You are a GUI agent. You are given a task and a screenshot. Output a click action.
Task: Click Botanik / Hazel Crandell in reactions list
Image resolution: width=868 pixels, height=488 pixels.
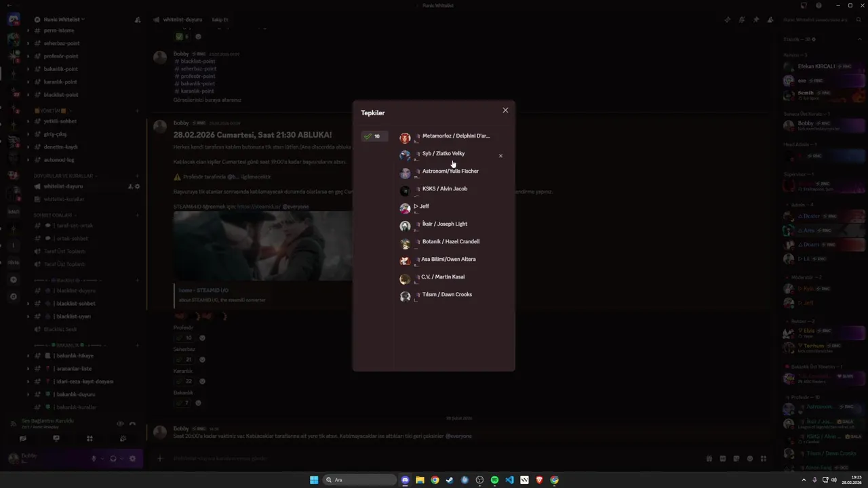coord(451,242)
